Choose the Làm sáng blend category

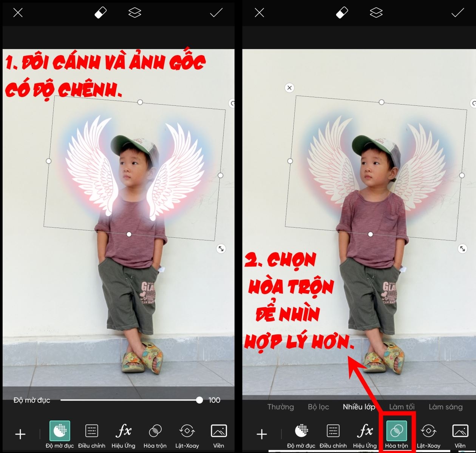pyautogui.click(x=445, y=407)
